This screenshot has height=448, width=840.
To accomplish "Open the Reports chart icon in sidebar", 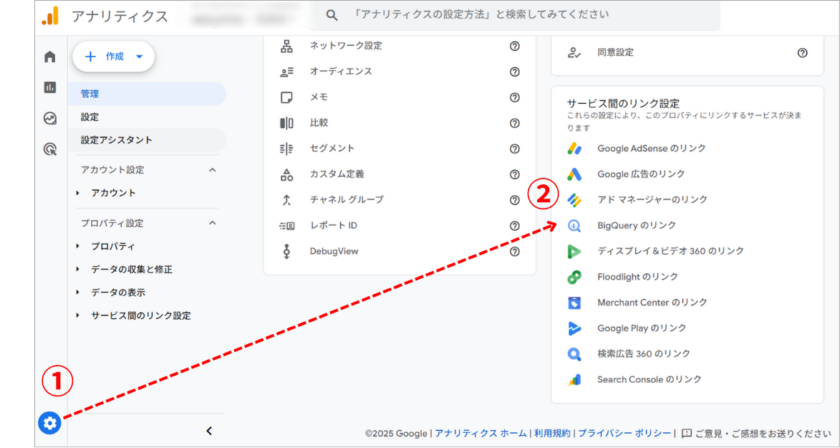I will coord(49,87).
